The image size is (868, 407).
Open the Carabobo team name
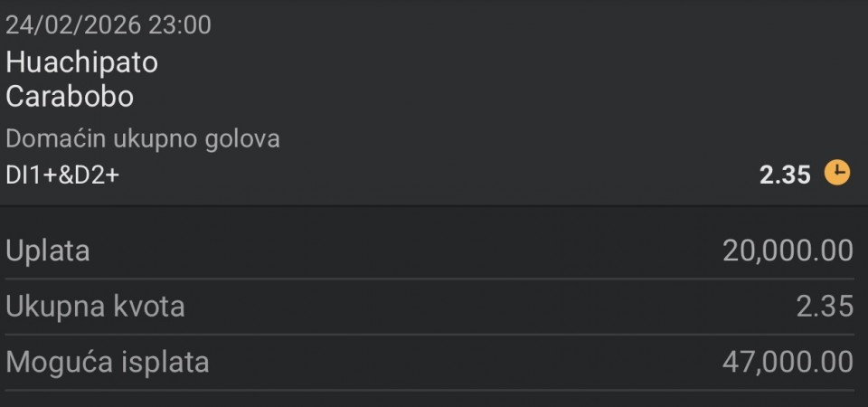point(70,97)
